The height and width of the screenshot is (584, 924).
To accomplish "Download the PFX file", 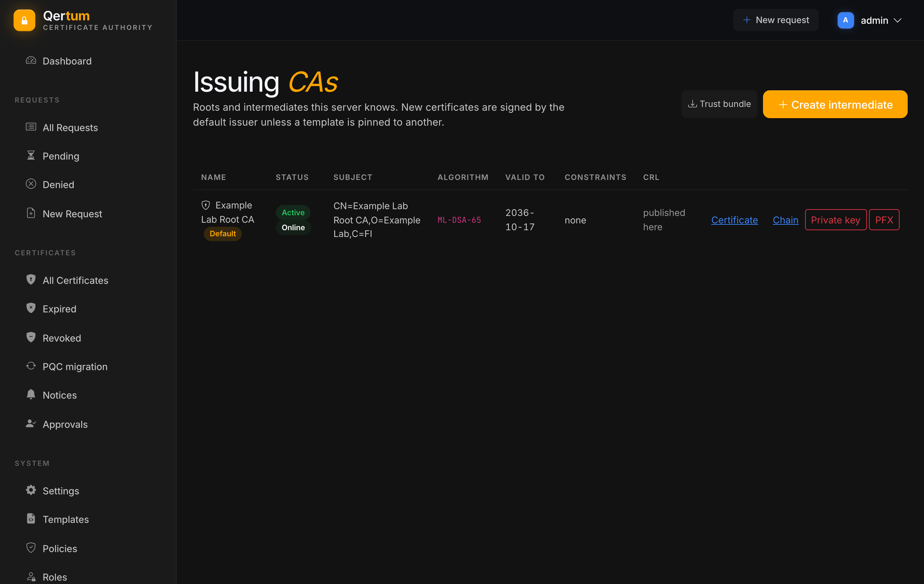I will (884, 220).
